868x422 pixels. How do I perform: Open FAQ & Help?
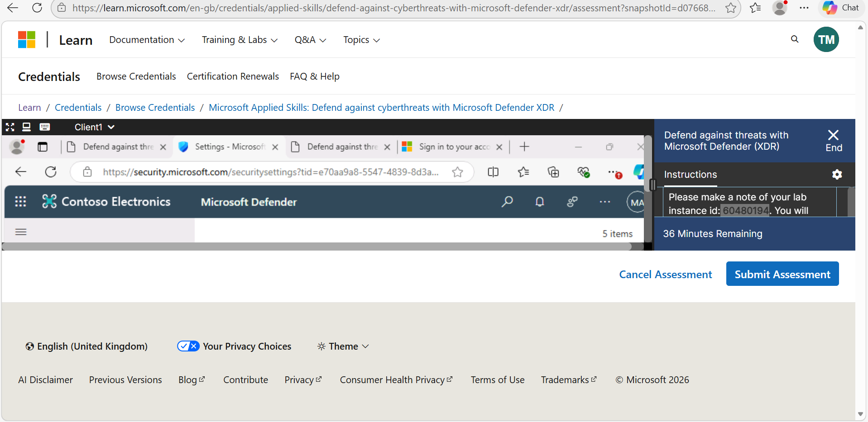pyautogui.click(x=315, y=76)
